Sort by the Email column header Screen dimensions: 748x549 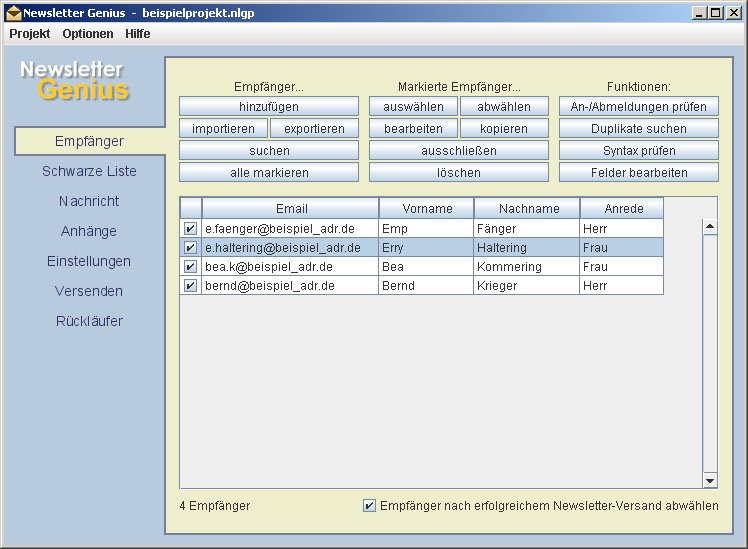coord(291,208)
